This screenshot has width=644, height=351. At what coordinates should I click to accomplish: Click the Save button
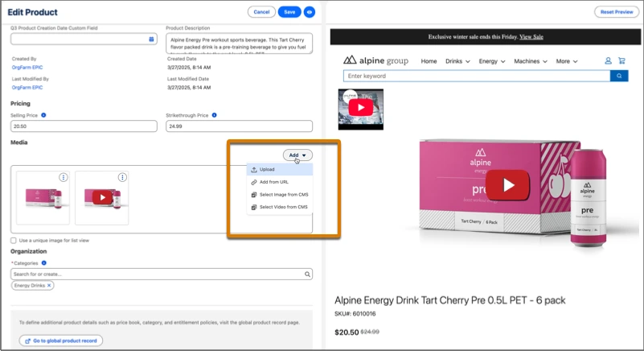pos(289,12)
